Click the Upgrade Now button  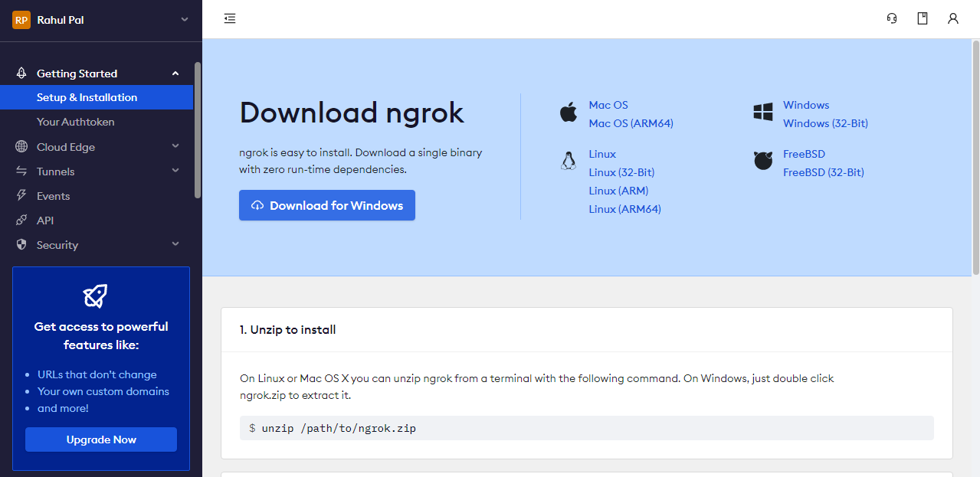coord(101,439)
